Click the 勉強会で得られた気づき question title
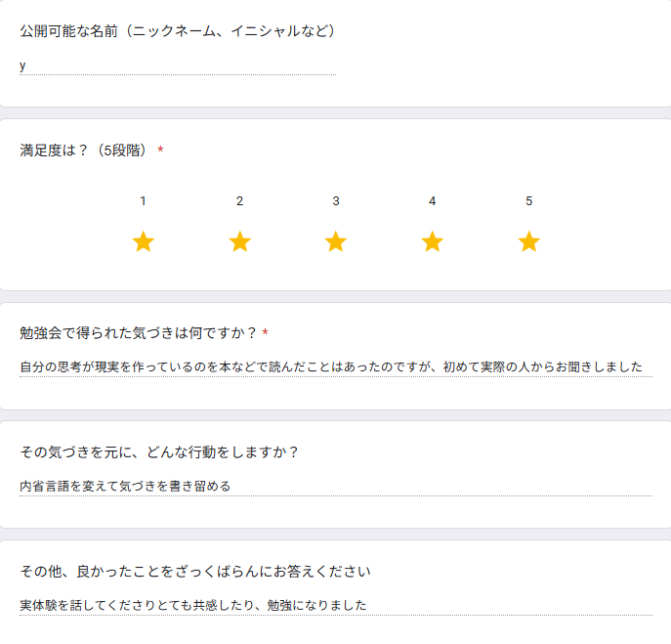671x644 pixels. point(138,333)
